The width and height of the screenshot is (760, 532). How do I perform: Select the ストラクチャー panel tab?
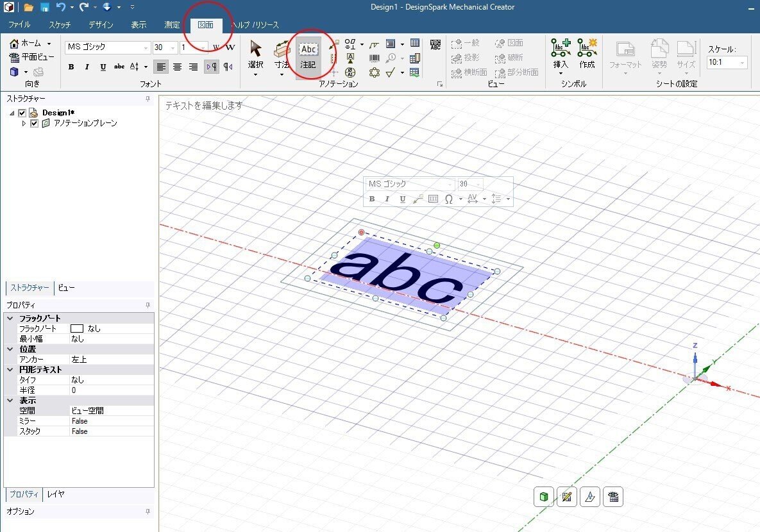tap(30, 288)
